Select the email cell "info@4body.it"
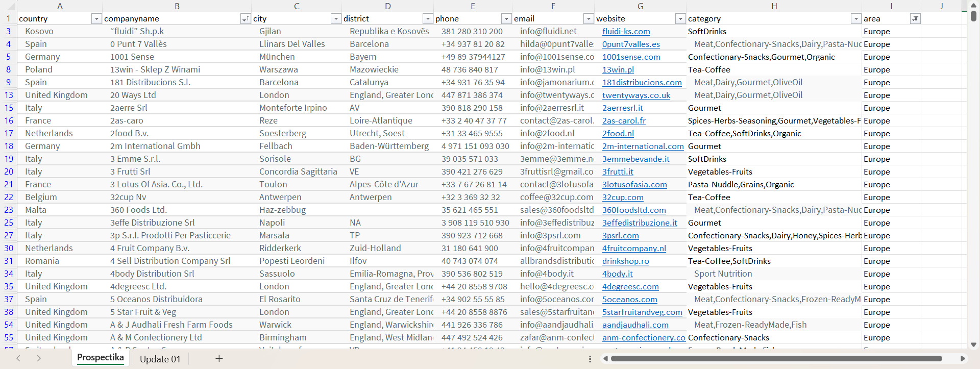The image size is (980, 369). 553,274
